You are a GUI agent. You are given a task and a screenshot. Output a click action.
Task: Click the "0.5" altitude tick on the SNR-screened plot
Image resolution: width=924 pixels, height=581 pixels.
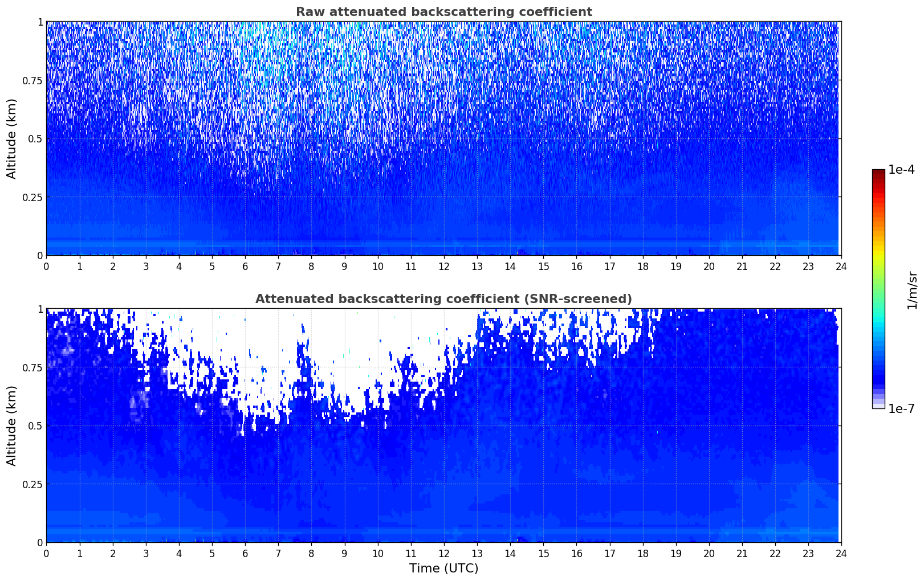35,425
